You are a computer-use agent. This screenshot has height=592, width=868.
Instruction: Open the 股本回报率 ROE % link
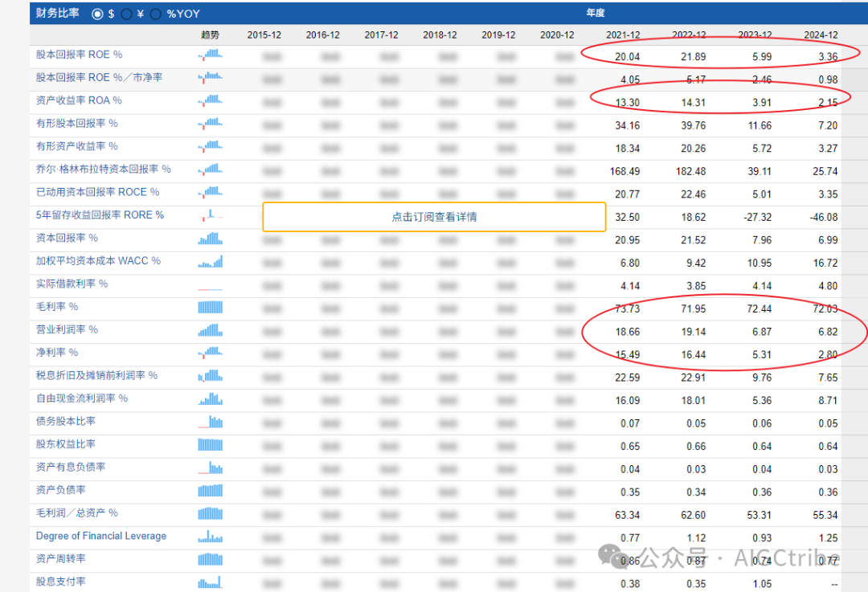[x=79, y=55]
